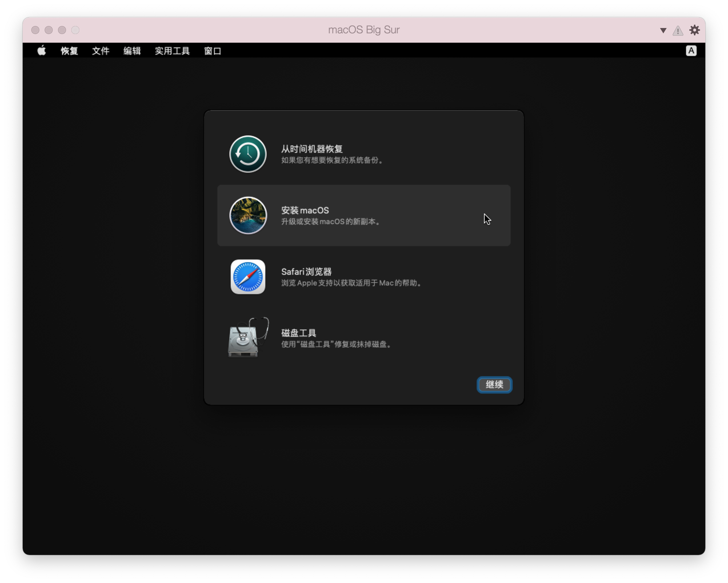Viewport: 728px width, 583px height.
Task: Click the macOS Big Sur title bar
Action: click(x=364, y=30)
